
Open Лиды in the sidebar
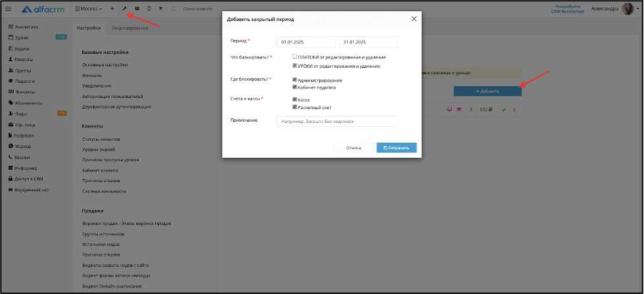pyautogui.click(x=21, y=114)
